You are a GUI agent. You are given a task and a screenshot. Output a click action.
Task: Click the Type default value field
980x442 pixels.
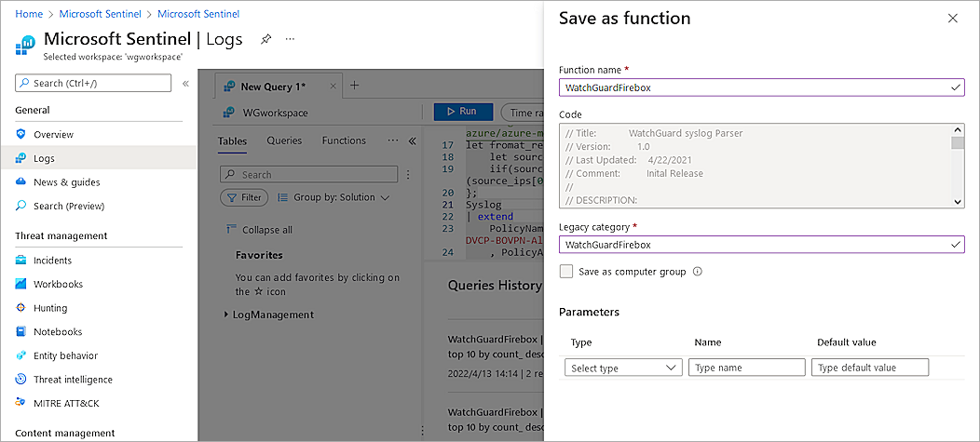click(870, 368)
